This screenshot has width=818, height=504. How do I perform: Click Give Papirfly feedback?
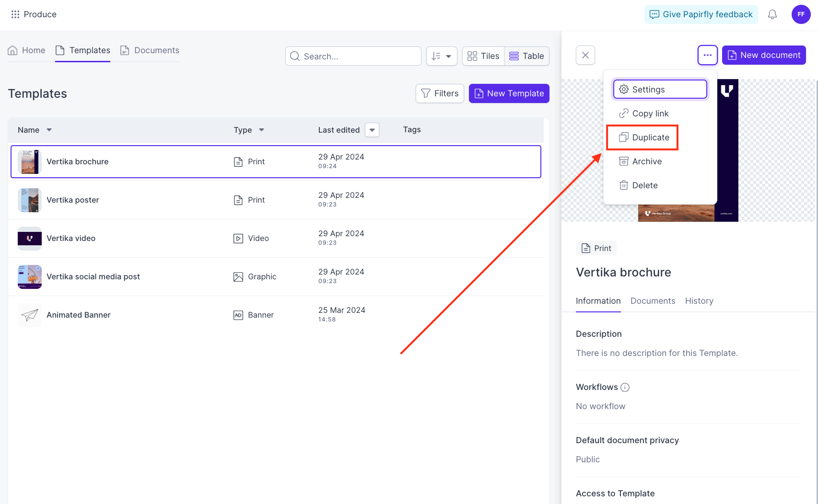pyautogui.click(x=701, y=14)
